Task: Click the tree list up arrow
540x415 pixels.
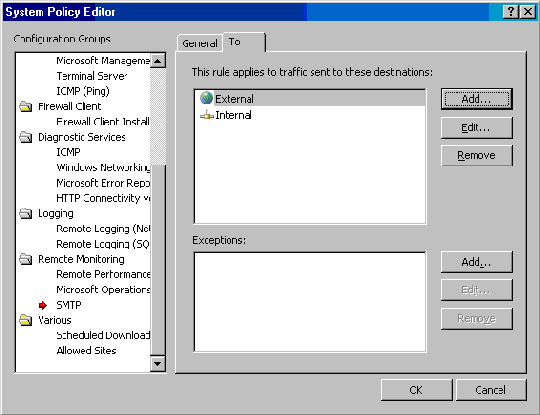Action: pos(158,61)
